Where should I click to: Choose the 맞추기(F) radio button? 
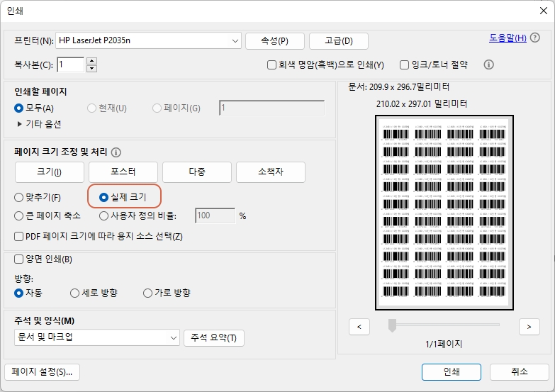[18, 197]
